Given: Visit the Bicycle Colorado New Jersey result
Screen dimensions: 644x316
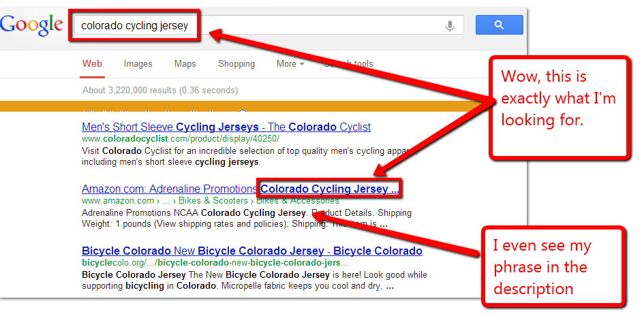Looking at the screenshot, I should click(x=251, y=251).
